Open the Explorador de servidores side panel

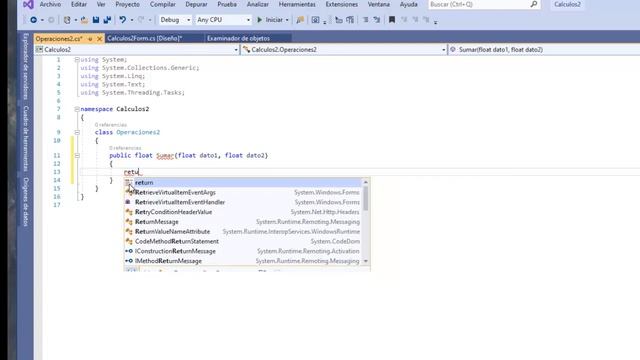point(26,66)
